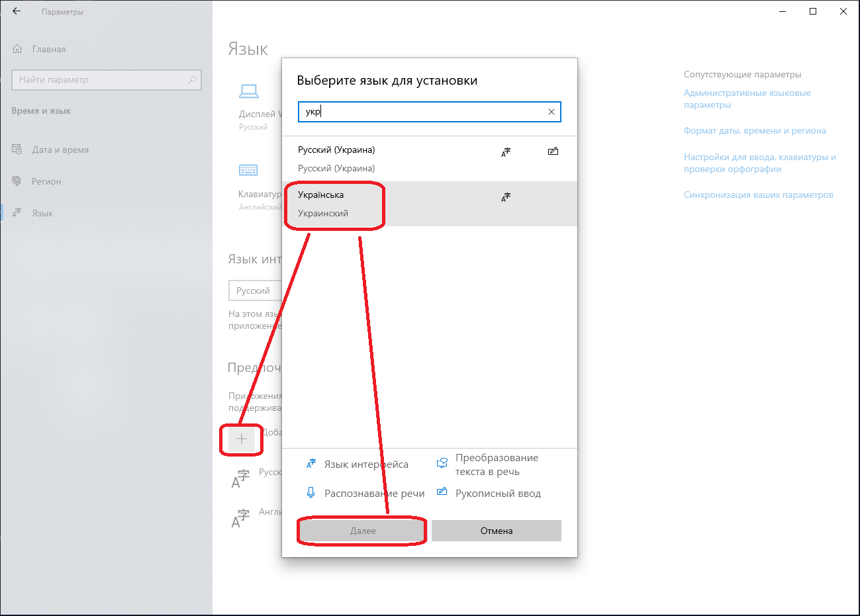The width and height of the screenshot is (860, 616).
Task: Click the Найти параметр search field
Action: 107,79
